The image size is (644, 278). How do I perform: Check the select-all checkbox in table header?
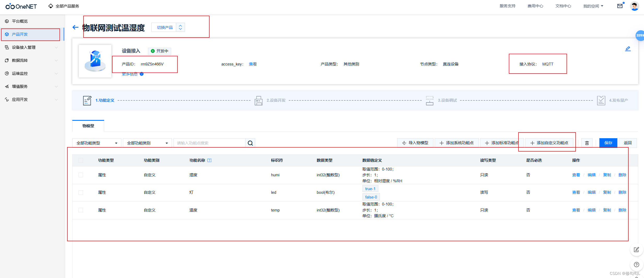[x=81, y=160]
